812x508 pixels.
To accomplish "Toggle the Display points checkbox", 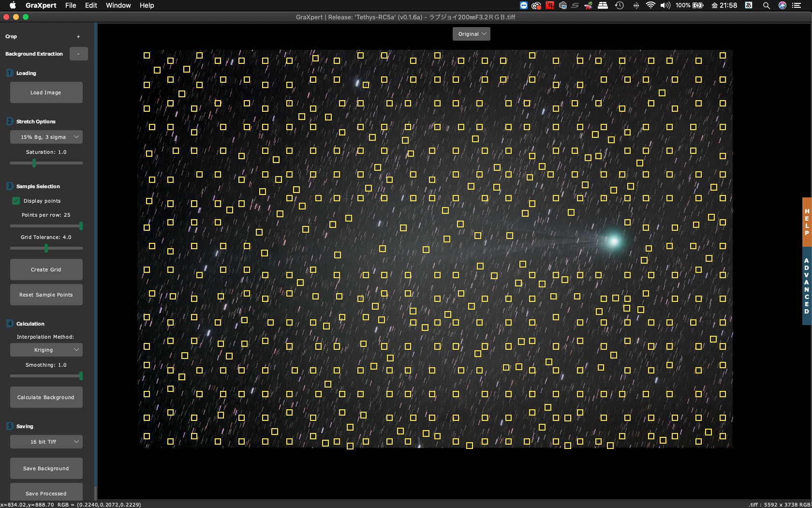I will click(x=16, y=201).
